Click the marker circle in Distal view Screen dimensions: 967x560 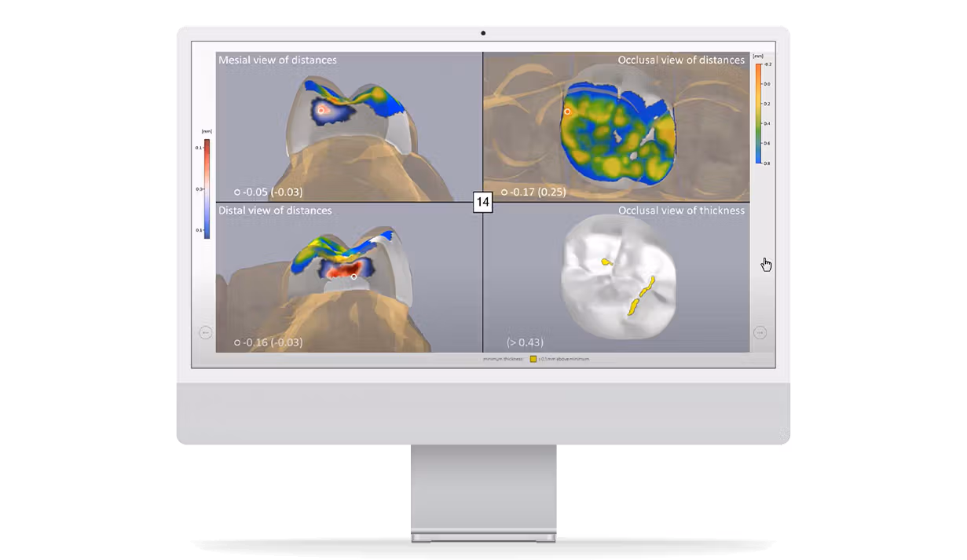[x=353, y=277]
